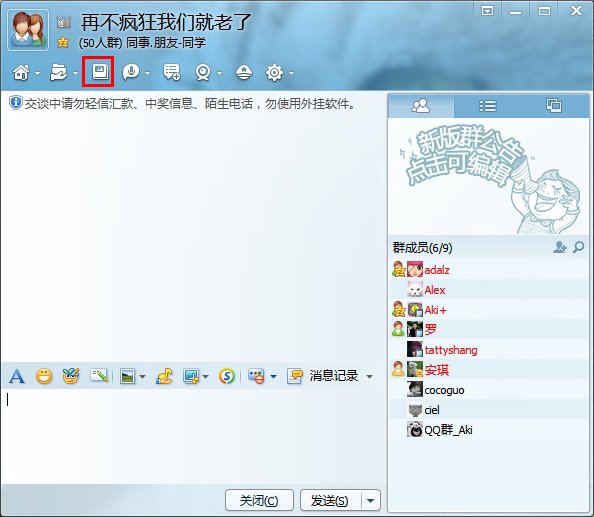594x517 pixels.
Task: Open the smiley emoticon picker
Action: pyautogui.click(x=44, y=376)
